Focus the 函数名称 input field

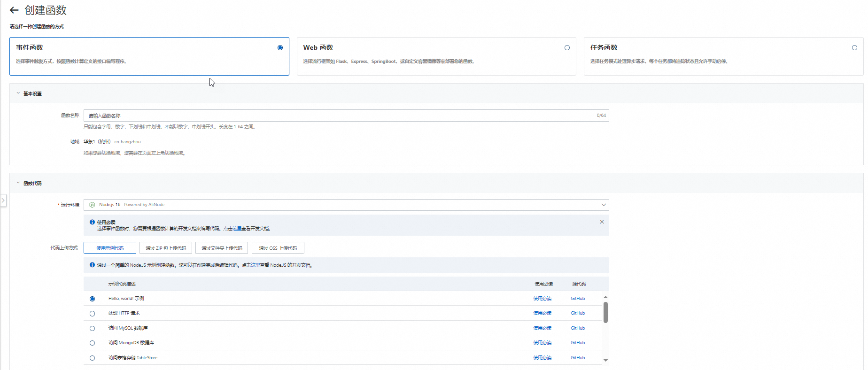click(346, 116)
